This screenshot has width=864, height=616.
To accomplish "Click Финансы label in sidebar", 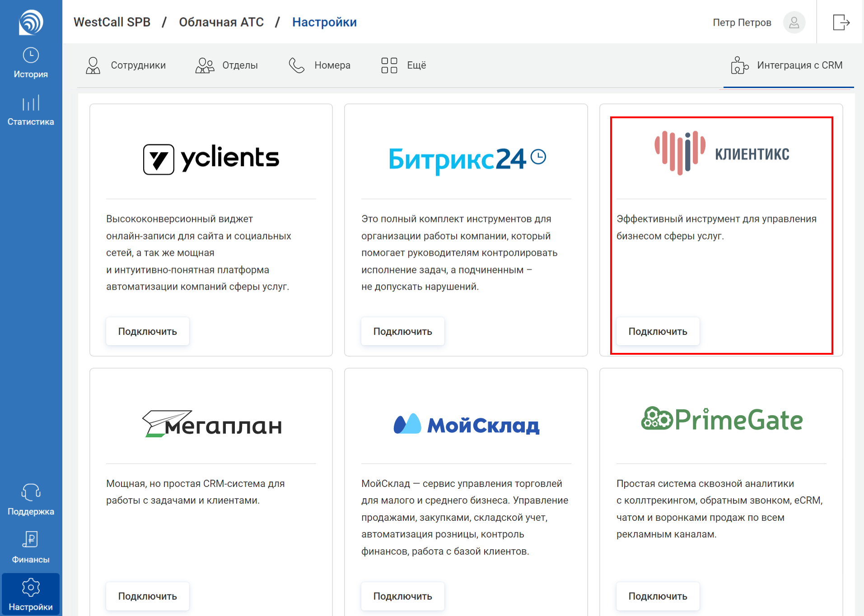I will pyautogui.click(x=31, y=560).
